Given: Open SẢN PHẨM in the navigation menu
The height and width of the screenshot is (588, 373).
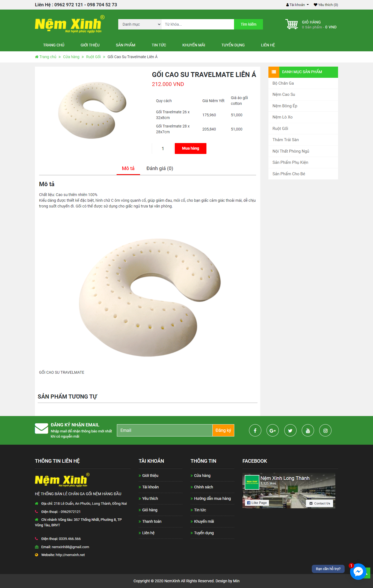Looking at the screenshot, I should pyautogui.click(x=126, y=45).
